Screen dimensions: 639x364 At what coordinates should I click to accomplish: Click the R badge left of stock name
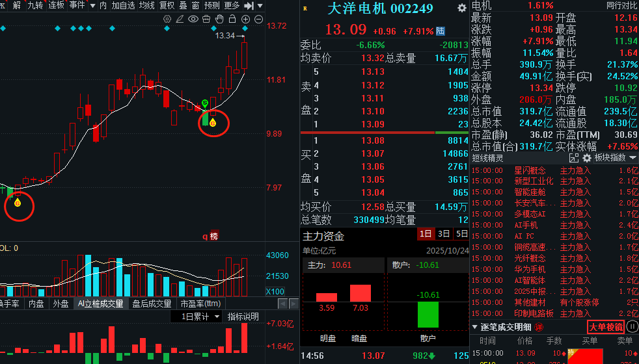305,8
